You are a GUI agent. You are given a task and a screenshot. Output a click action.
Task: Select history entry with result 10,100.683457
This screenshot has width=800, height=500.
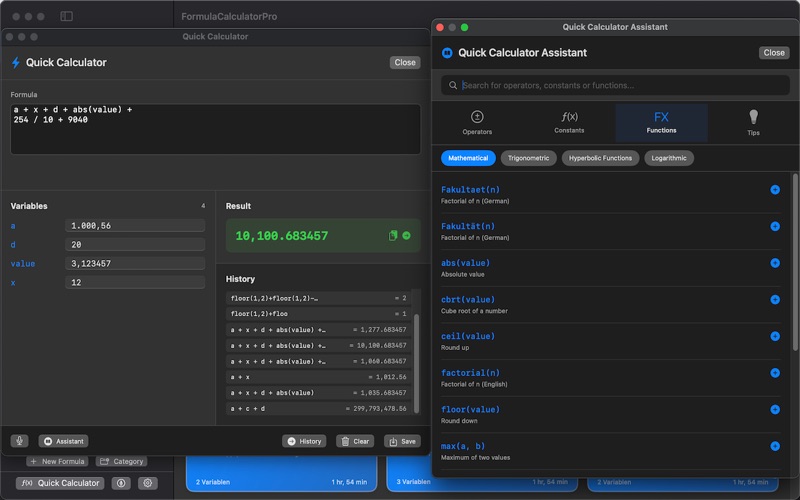(318, 345)
